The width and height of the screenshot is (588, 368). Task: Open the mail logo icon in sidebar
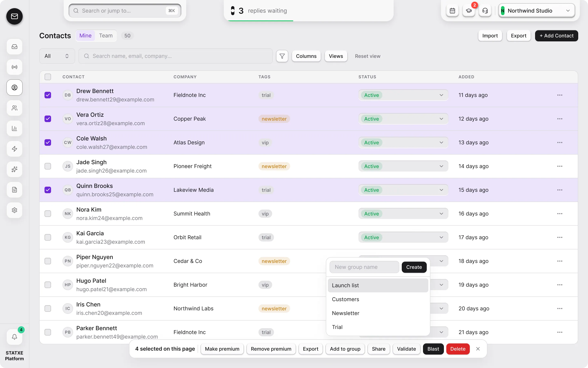pyautogui.click(x=14, y=16)
